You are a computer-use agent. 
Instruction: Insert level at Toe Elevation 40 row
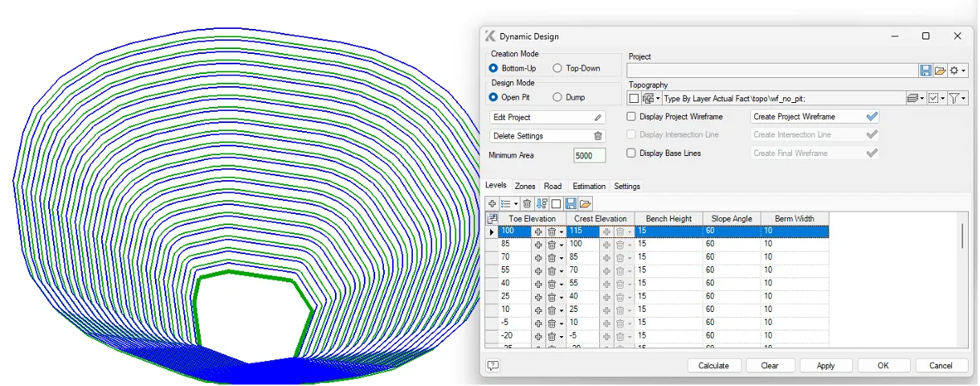[x=539, y=283]
